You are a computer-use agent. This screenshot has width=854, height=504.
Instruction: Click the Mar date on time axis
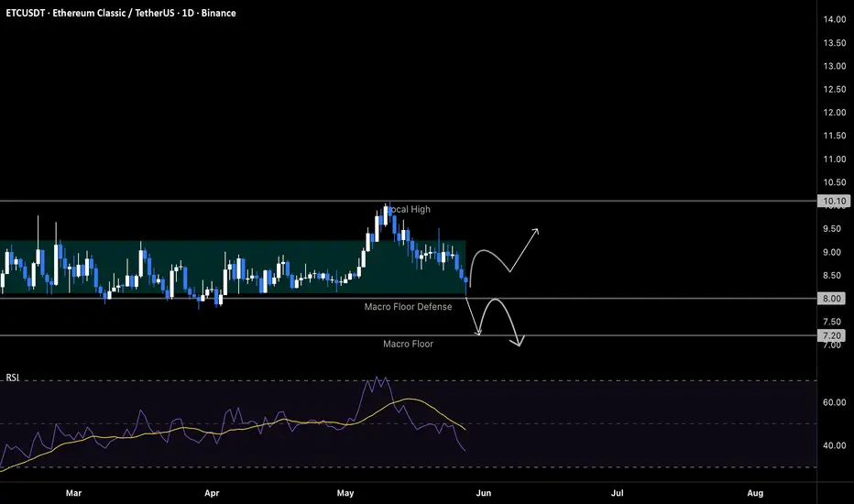(73, 493)
